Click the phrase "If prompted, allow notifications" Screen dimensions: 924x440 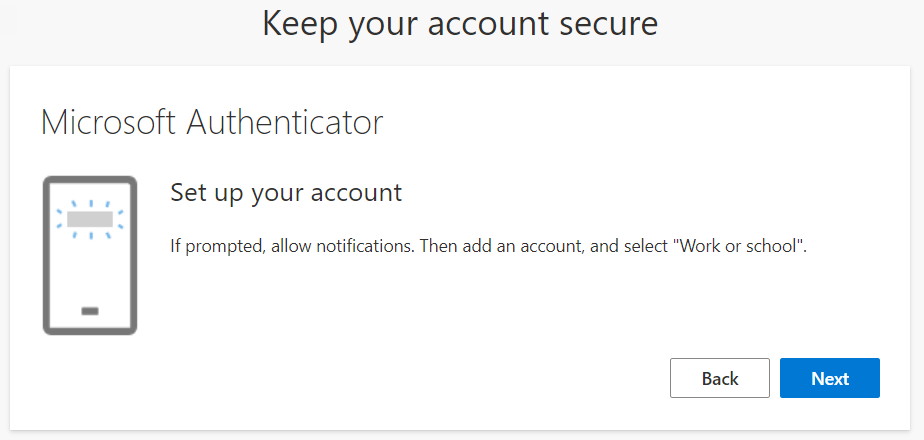[x=293, y=246]
